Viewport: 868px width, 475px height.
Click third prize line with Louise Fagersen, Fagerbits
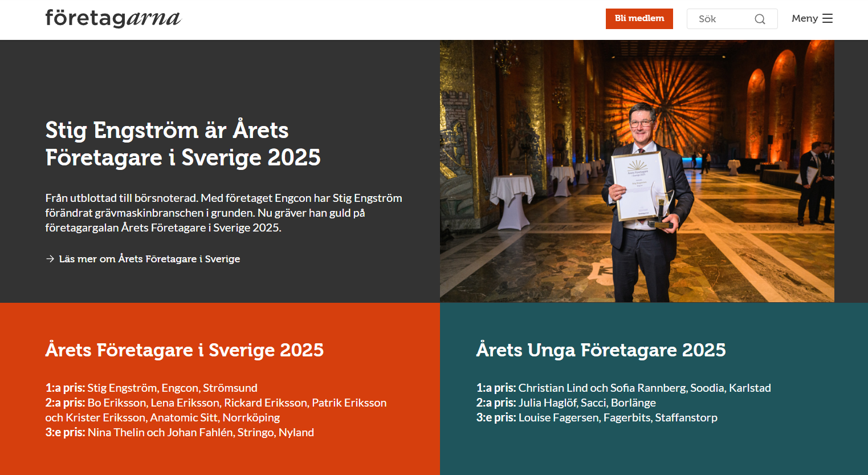(x=596, y=417)
